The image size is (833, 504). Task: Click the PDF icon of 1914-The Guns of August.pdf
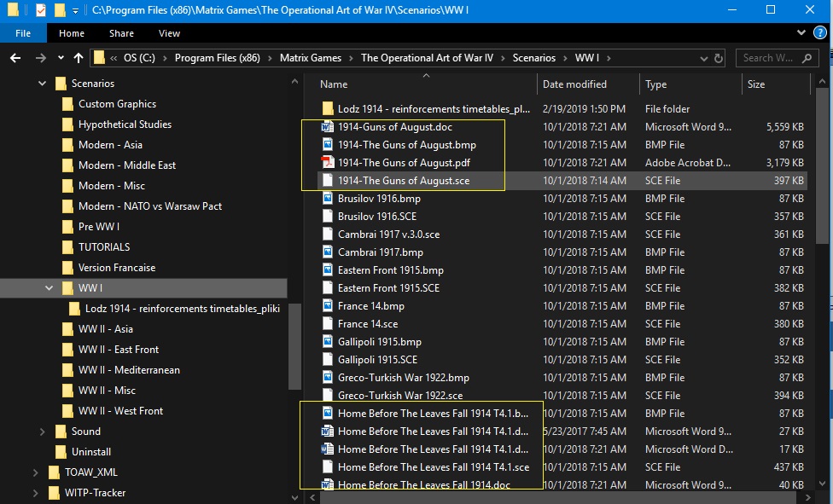[328, 163]
